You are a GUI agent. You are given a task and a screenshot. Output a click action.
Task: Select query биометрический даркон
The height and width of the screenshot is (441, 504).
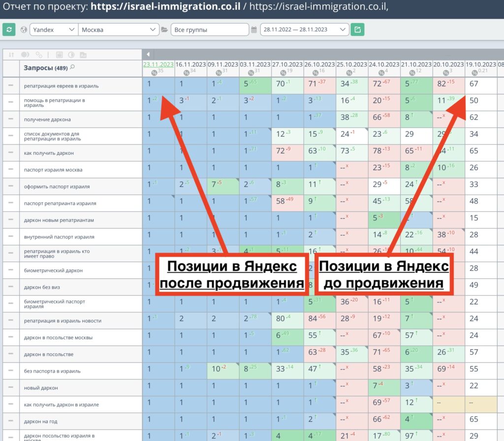click(53, 270)
